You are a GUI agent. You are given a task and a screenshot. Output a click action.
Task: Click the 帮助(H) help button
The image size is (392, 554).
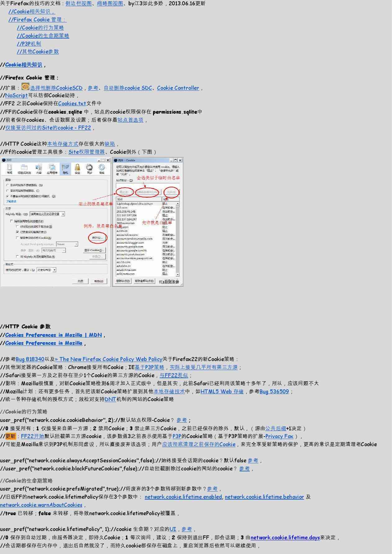[99, 281]
